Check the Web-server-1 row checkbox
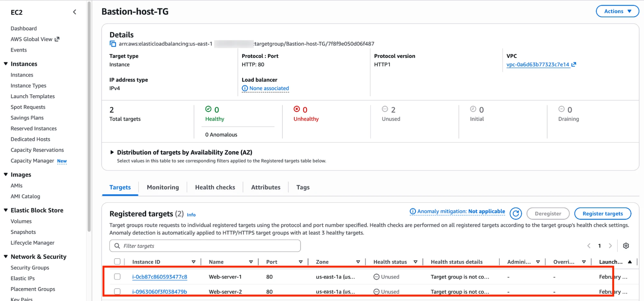This screenshot has height=301, width=644. tap(117, 276)
